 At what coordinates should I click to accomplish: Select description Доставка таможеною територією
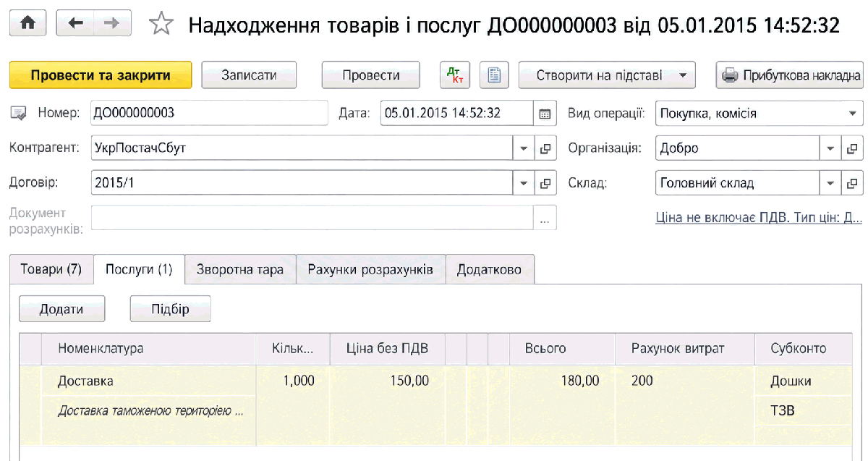point(150,411)
